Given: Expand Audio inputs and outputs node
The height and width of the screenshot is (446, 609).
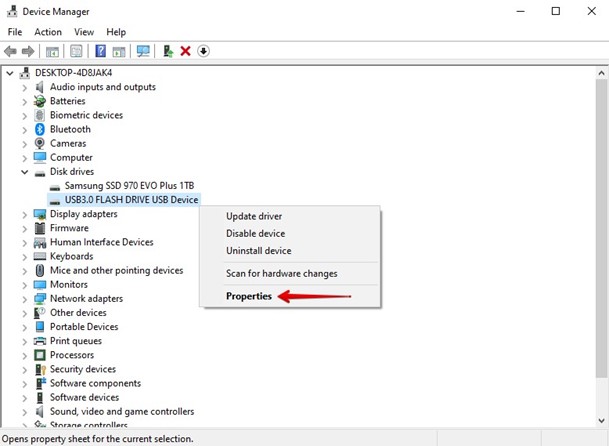Looking at the screenshot, I should tap(24, 88).
